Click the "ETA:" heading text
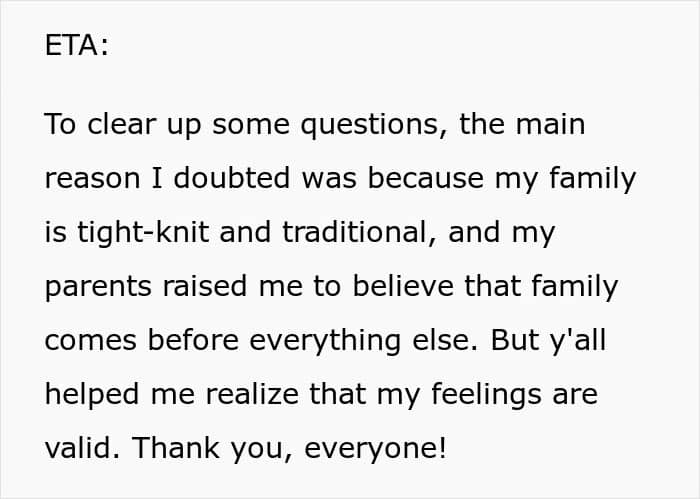The image size is (700, 499). (x=76, y=45)
